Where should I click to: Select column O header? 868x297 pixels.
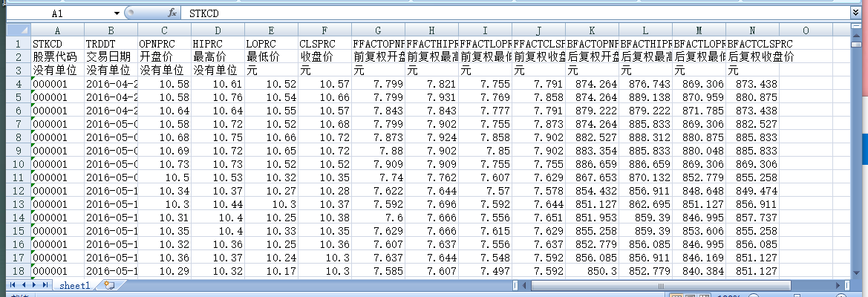[806, 30]
